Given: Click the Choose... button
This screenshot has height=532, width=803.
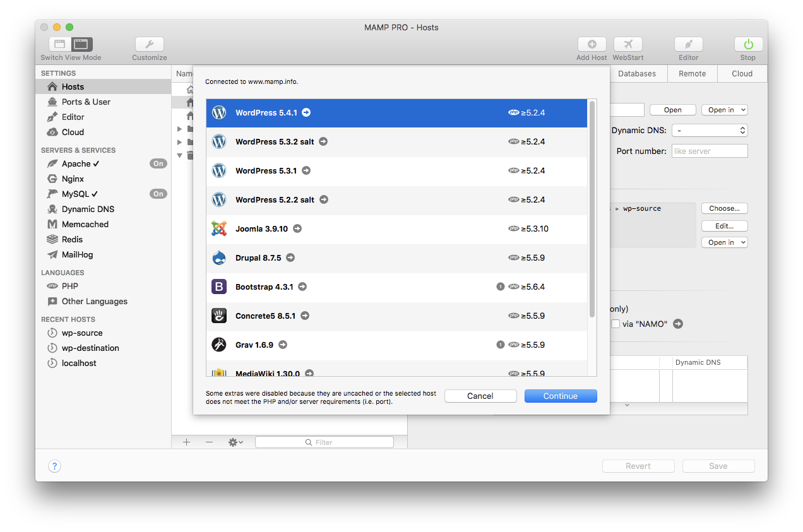Looking at the screenshot, I should click(725, 208).
